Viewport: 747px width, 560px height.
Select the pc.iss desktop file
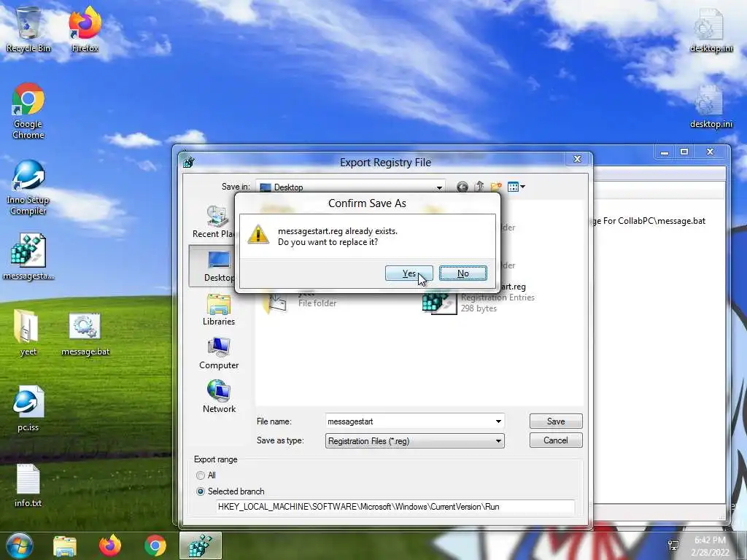click(x=28, y=408)
